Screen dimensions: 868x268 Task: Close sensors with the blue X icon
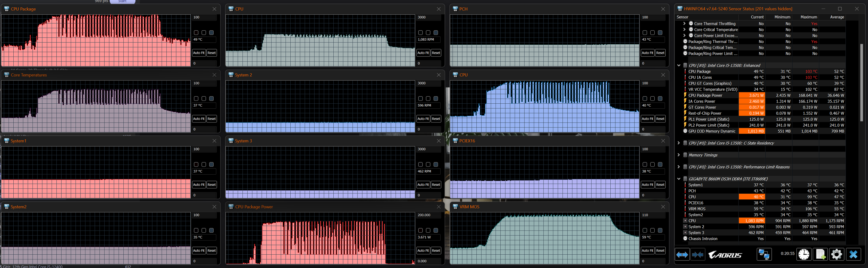(x=853, y=255)
